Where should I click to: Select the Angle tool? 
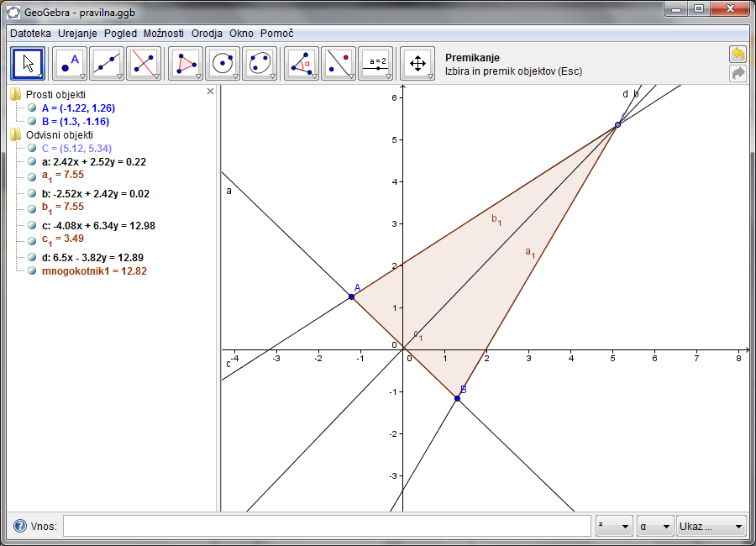coord(302,63)
